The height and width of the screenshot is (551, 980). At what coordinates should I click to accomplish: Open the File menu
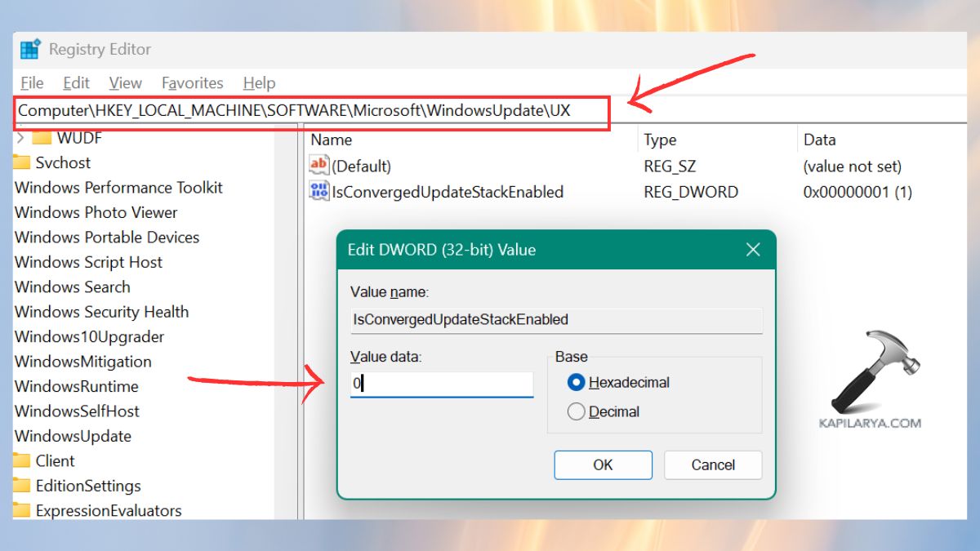pyautogui.click(x=31, y=82)
